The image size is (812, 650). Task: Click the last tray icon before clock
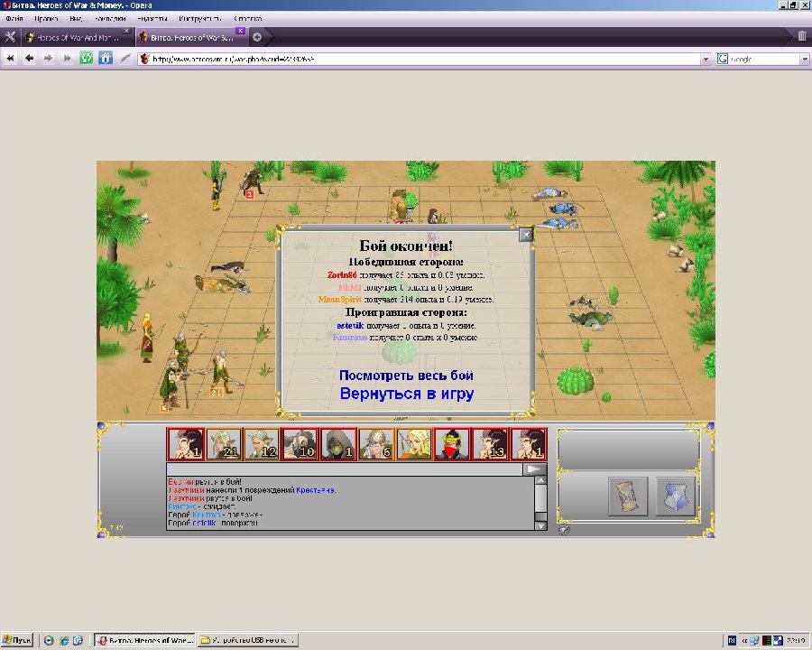pyautogui.click(x=778, y=641)
